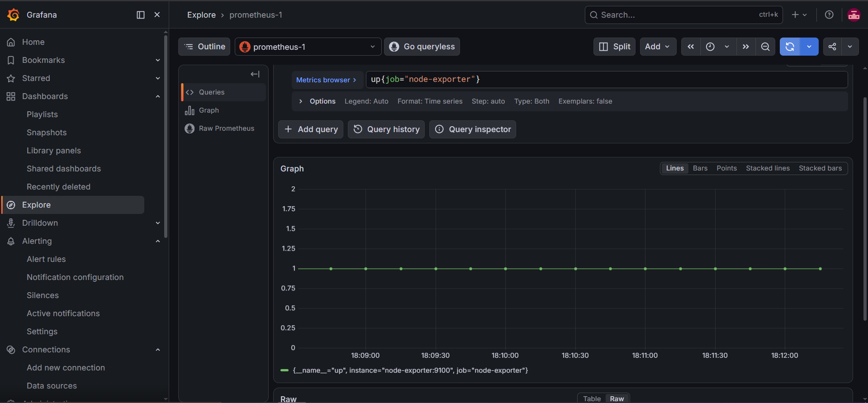Image resolution: width=868 pixels, height=403 pixels.
Task: Open the prometheus-1 data source dropdown
Action: pyautogui.click(x=308, y=47)
